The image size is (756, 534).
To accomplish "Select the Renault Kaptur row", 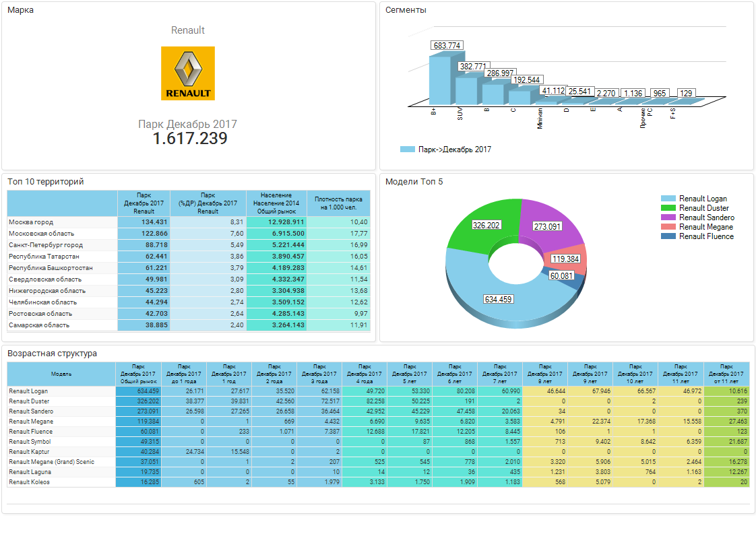I will pyautogui.click(x=378, y=452).
